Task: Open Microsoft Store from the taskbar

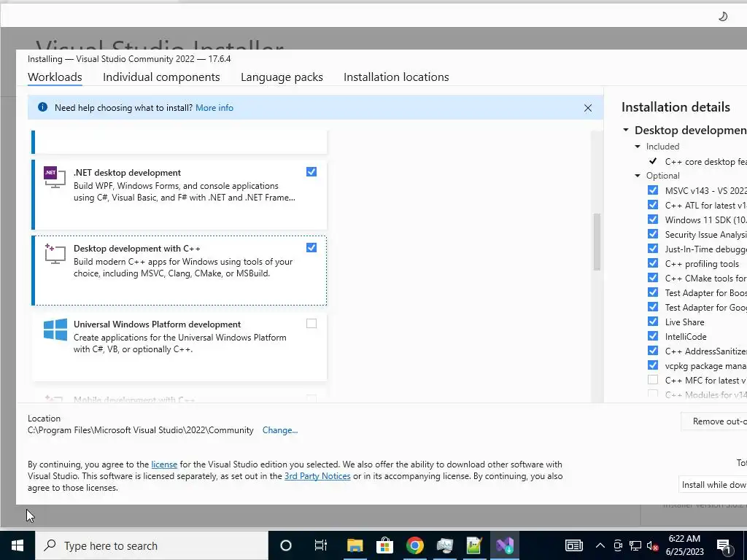Action: (x=384, y=545)
